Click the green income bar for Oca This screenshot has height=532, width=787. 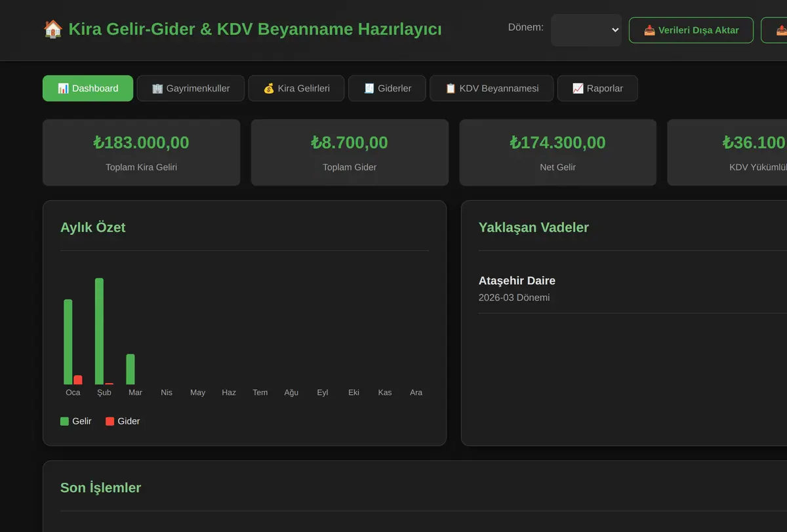pos(68,342)
